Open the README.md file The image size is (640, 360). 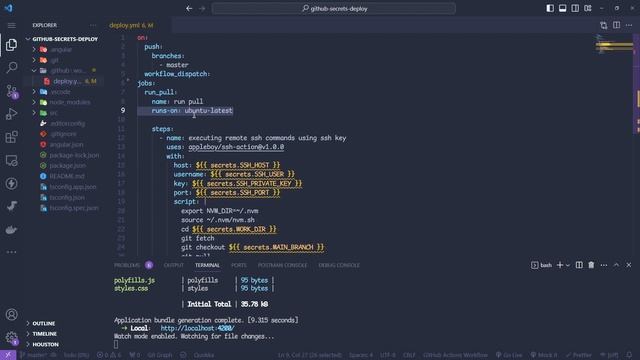pyautogui.click(x=67, y=177)
